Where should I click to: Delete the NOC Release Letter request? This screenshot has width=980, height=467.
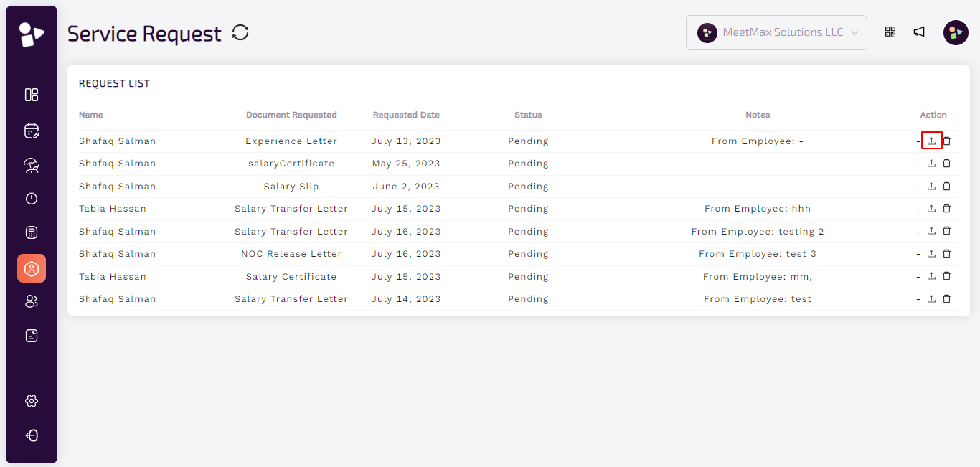tap(946, 254)
